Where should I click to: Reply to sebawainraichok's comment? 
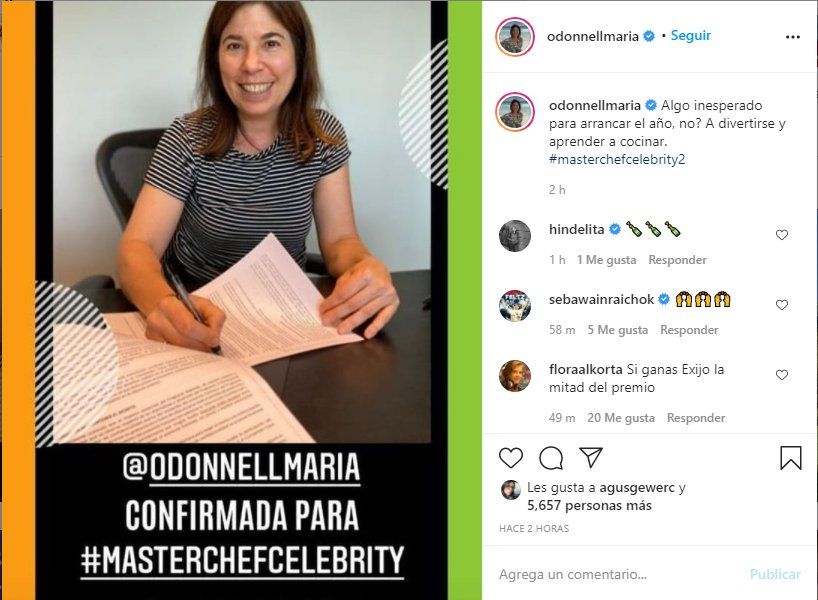coord(689,330)
